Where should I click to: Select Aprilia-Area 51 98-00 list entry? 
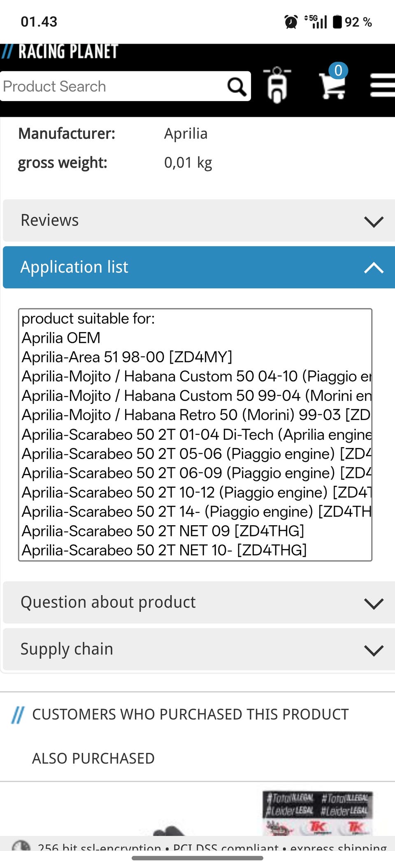pyautogui.click(x=127, y=357)
